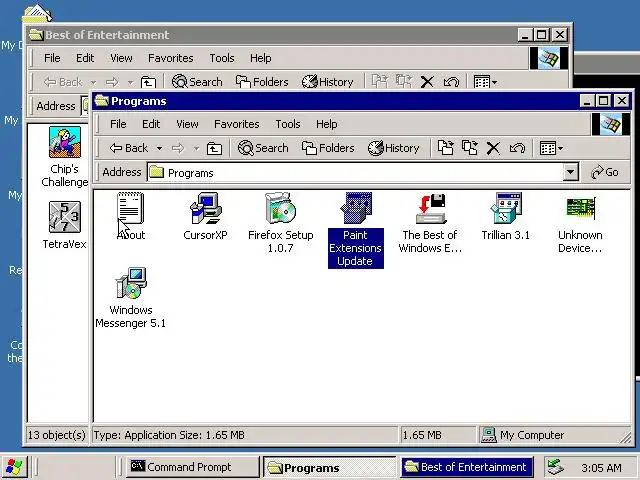This screenshot has width=640, height=480.
Task: Click the Up folder icon in Programs toolbar
Action: click(214, 148)
